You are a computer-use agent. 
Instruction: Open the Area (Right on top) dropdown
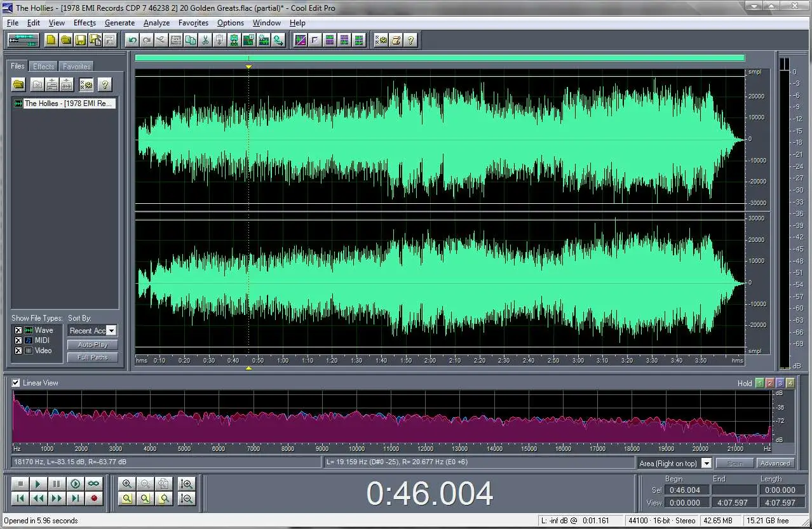675,464
